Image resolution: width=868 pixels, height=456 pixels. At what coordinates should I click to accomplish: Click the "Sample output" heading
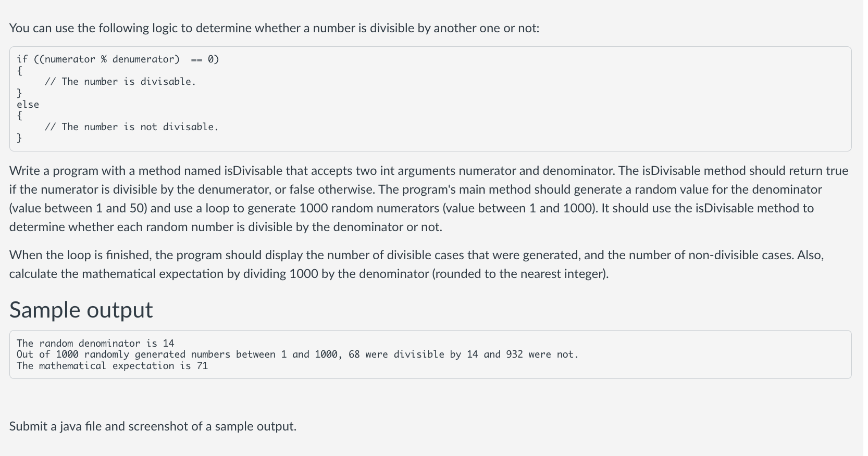pos(81,310)
